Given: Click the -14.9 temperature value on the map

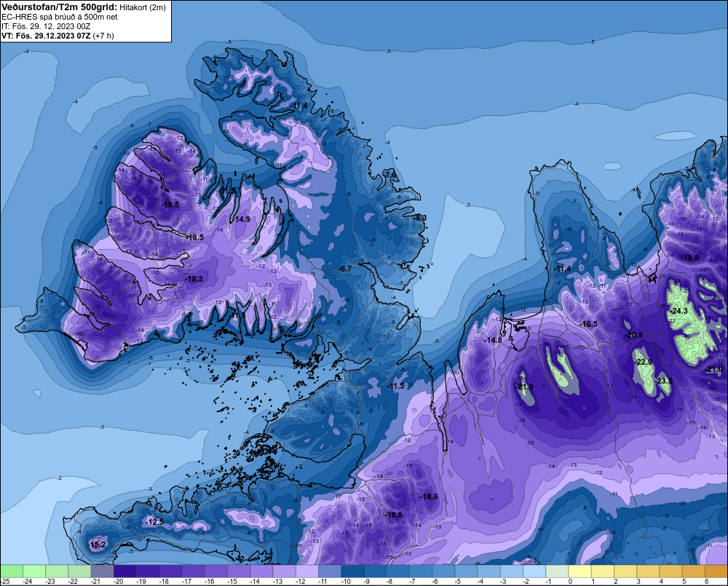Looking at the screenshot, I should pos(241,219).
